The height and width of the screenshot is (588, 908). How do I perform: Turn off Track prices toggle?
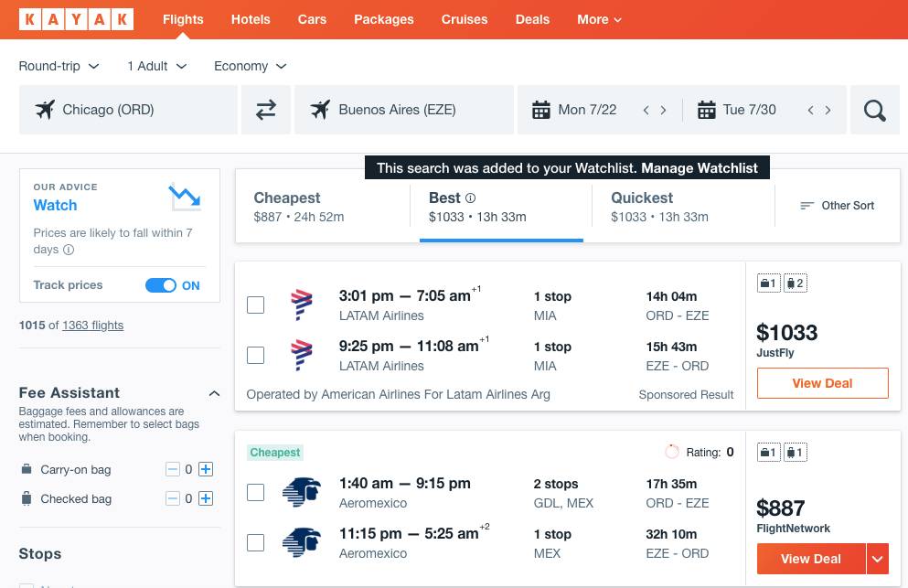[160, 285]
